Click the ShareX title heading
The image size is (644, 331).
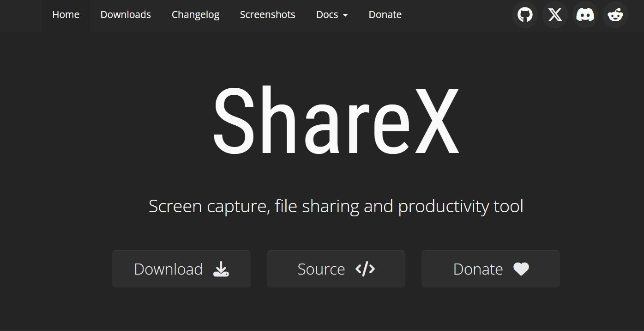(x=336, y=120)
